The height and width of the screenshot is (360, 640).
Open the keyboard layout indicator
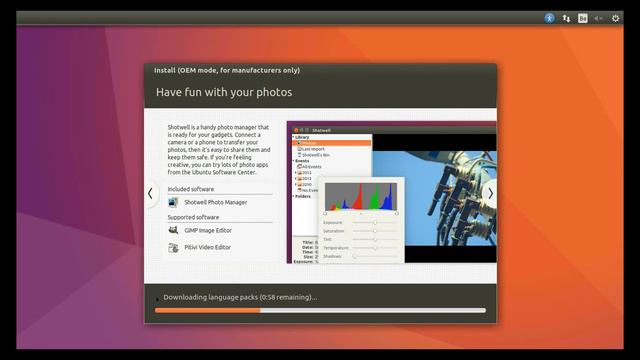(582, 18)
